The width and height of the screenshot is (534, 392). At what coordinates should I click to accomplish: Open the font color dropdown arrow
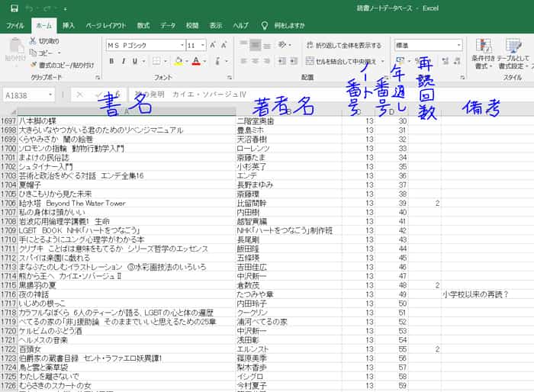[x=204, y=61]
